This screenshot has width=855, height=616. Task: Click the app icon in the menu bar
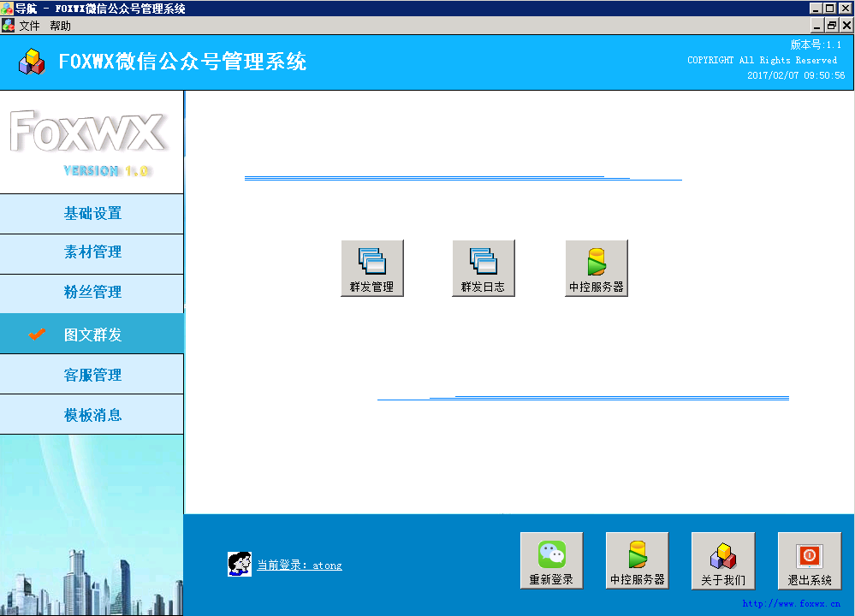9,25
